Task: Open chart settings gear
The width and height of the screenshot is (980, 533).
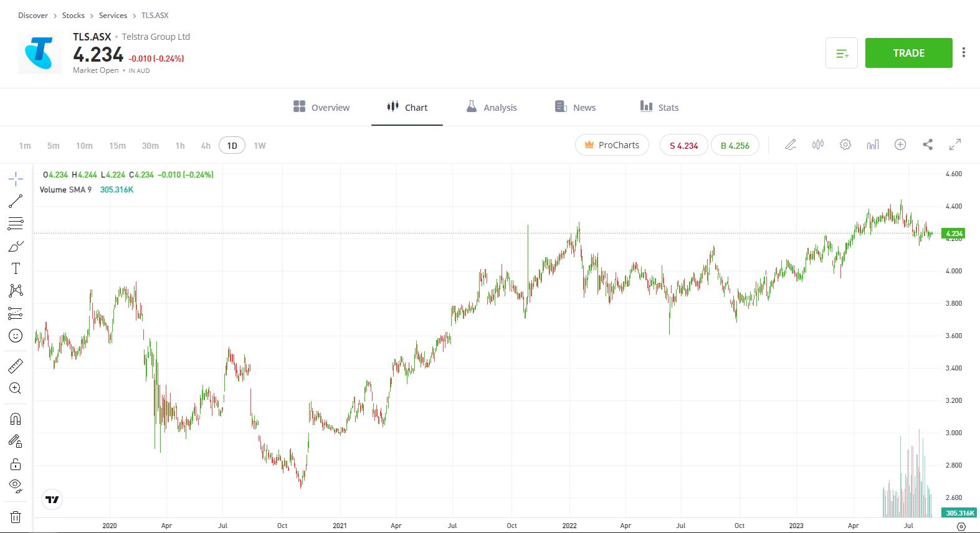Action: point(845,145)
